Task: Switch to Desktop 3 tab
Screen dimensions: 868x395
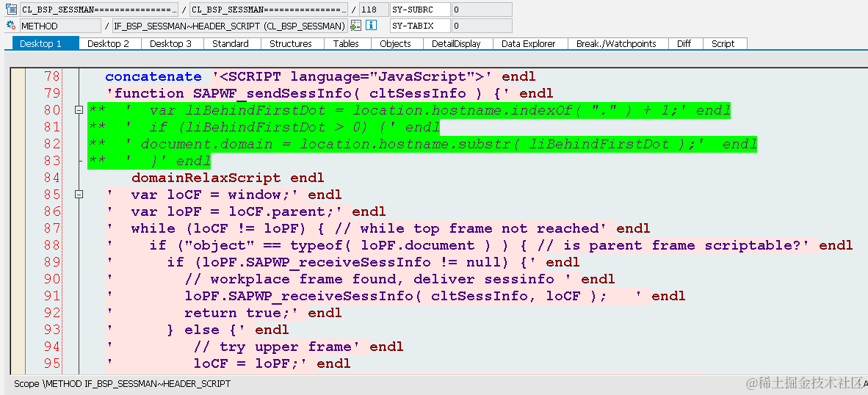Action: pos(170,44)
